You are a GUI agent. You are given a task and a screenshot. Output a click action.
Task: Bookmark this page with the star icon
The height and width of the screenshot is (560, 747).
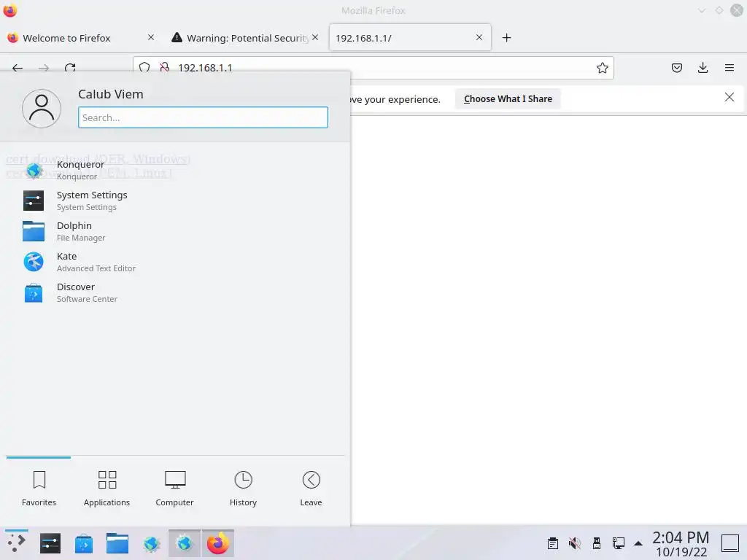coord(602,68)
